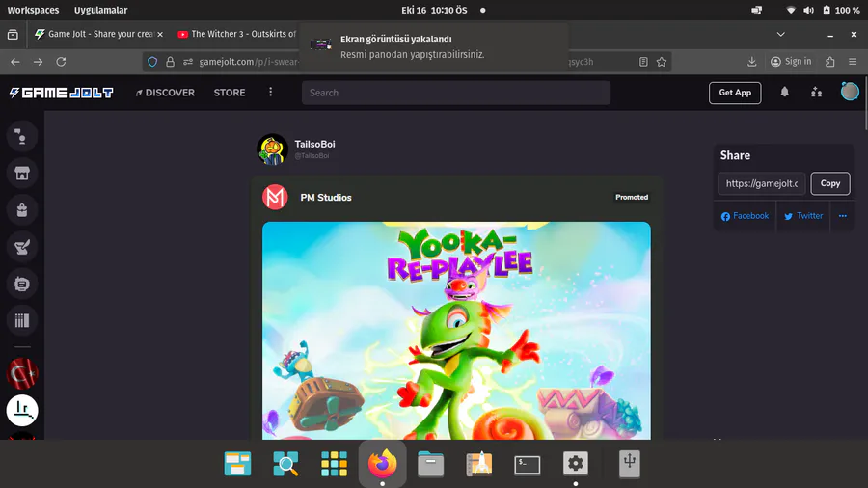The width and height of the screenshot is (868, 488).
Task: Share post on Facebook
Action: tap(746, 216)
